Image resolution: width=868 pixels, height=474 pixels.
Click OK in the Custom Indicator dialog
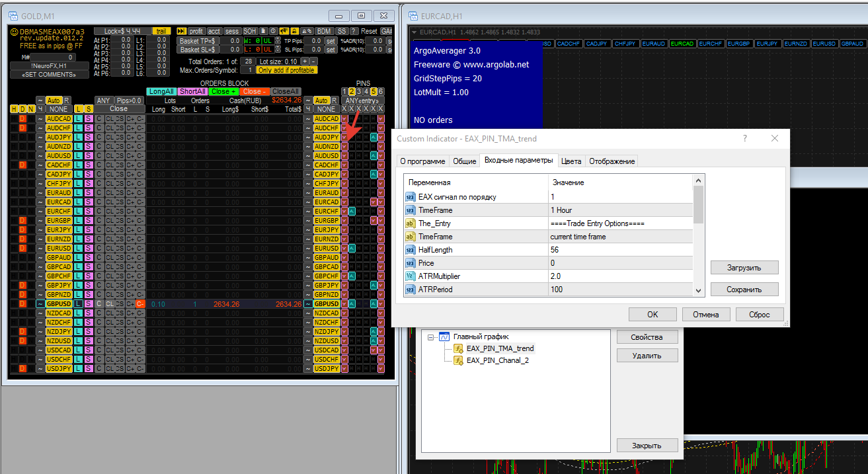point(652,315)
